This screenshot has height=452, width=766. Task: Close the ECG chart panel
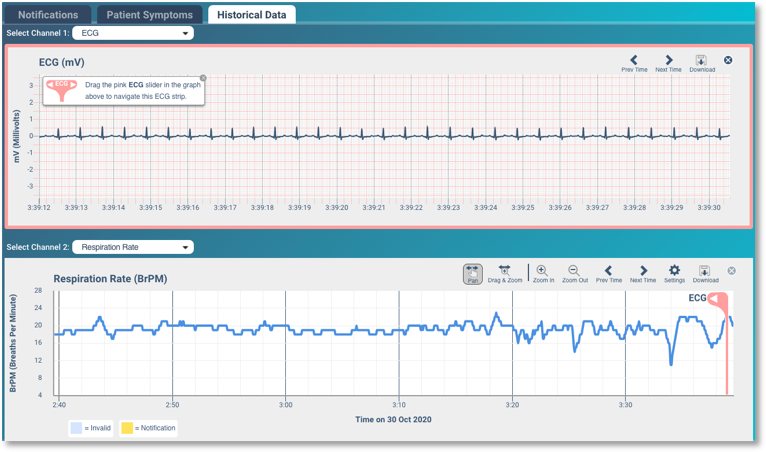(x=728, y=61)
